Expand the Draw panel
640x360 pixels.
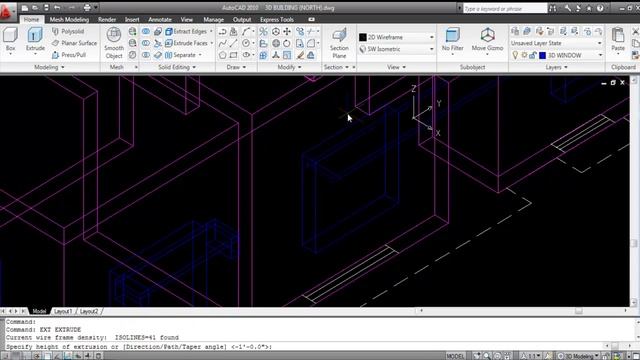pos(236,67)
